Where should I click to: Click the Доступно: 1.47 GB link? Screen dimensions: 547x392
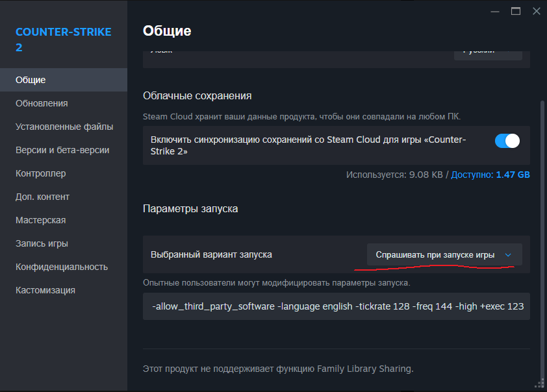(x=490, y=175)
